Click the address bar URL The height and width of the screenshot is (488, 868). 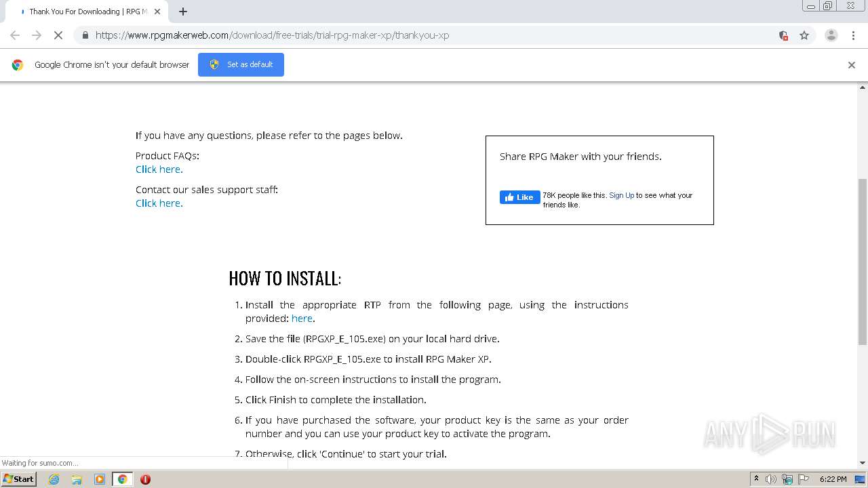pyautogui.click(x=272, y=35)
